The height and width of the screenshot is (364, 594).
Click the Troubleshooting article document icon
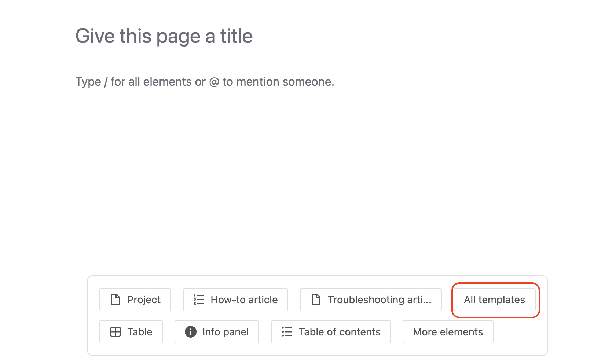pos(316,300)
